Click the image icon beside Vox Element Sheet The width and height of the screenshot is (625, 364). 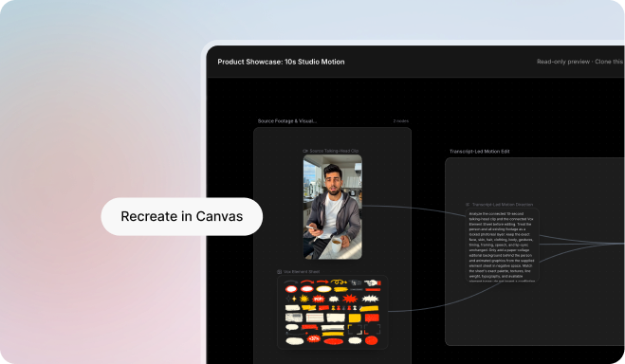[280, 272]
